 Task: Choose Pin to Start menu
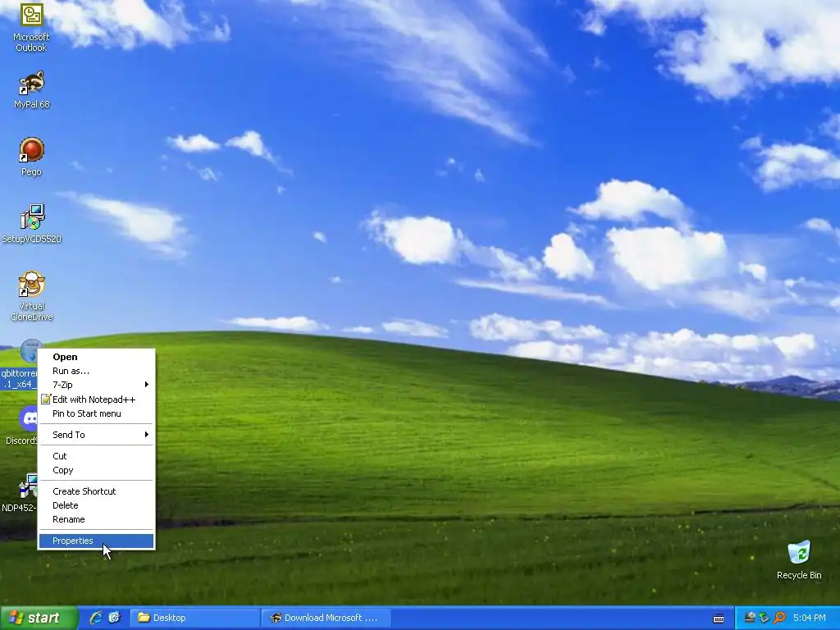pyautogui.click(x=97, y=413)
